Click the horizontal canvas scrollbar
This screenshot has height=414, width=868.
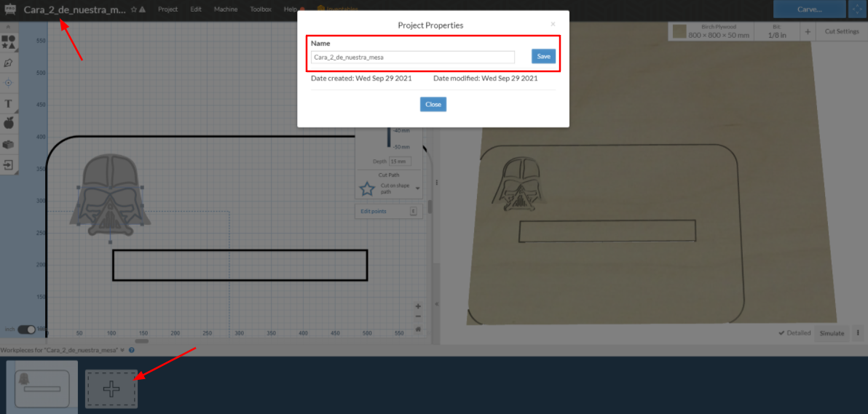[142, 341]
